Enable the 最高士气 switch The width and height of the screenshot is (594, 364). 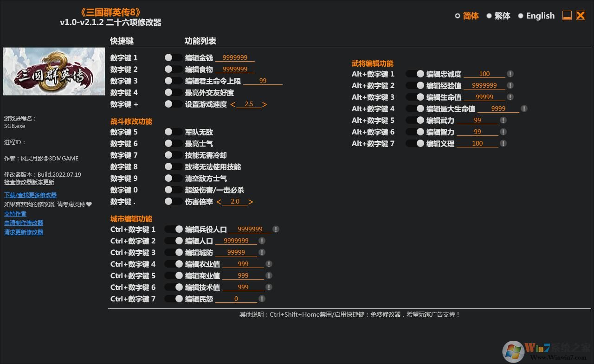coord(174,143)
